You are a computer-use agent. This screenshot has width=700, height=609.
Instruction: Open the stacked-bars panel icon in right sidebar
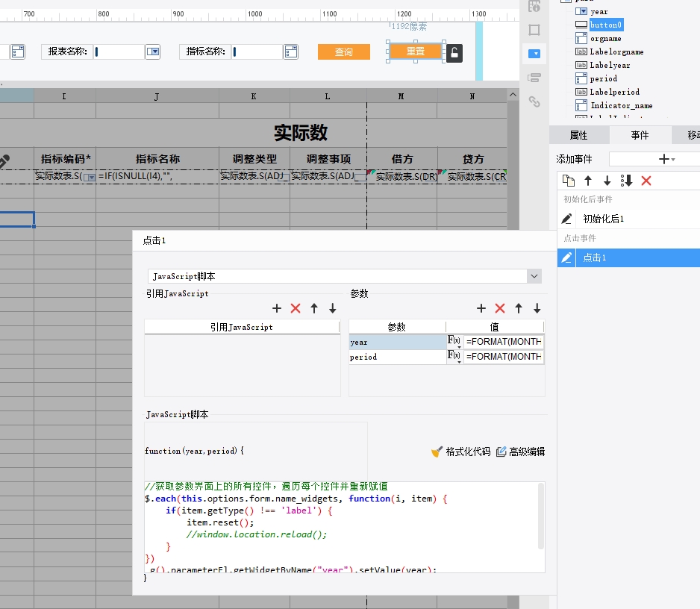coord(534,78)
